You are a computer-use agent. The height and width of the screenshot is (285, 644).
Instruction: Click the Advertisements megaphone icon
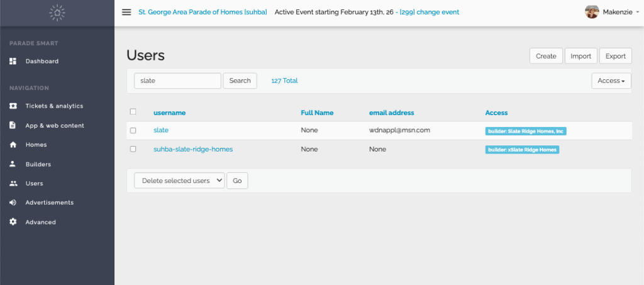coord(13,203)
